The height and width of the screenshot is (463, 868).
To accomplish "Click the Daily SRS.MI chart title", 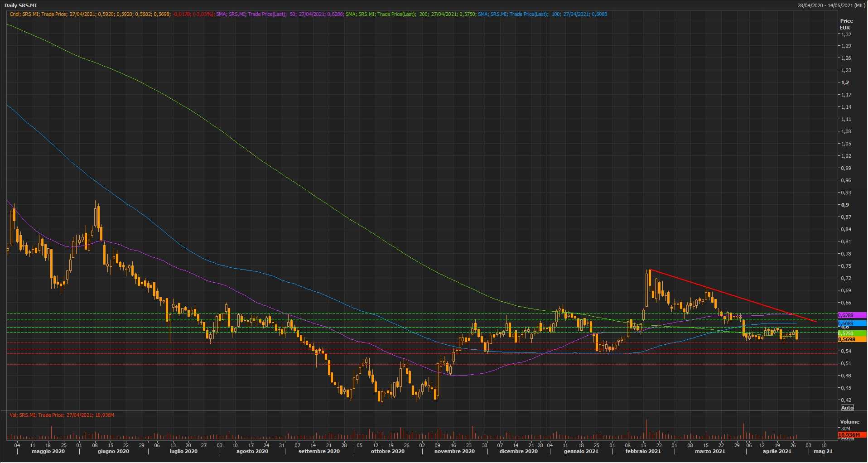I will pyautogui.click(x=21, y=5).
